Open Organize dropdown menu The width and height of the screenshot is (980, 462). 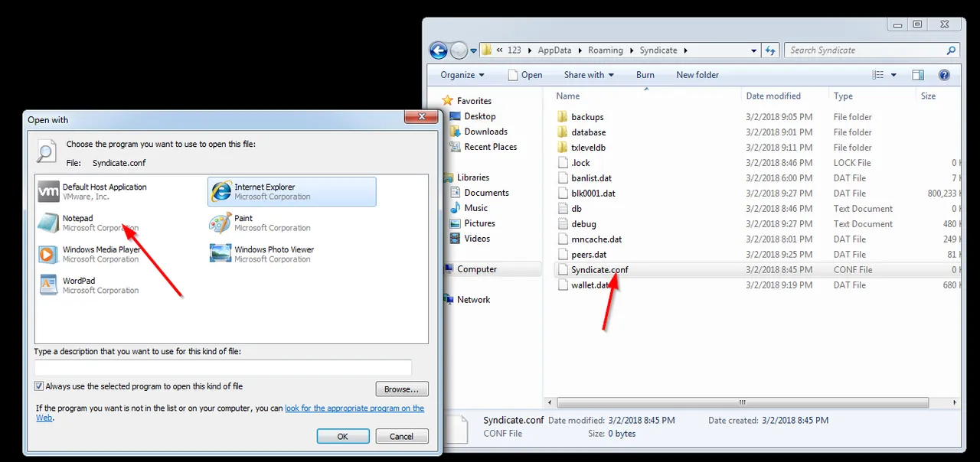(462, 75)
